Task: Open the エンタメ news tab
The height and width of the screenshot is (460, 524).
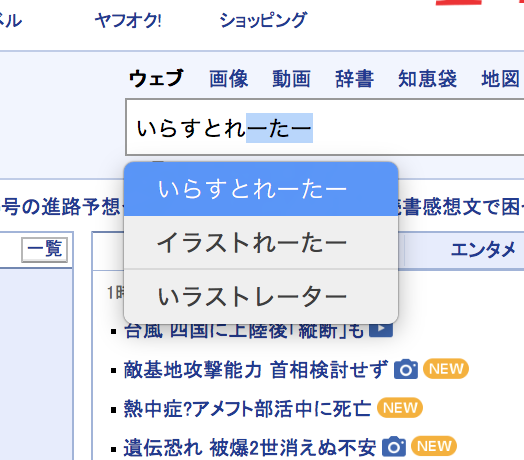Action: click(483, 250)
